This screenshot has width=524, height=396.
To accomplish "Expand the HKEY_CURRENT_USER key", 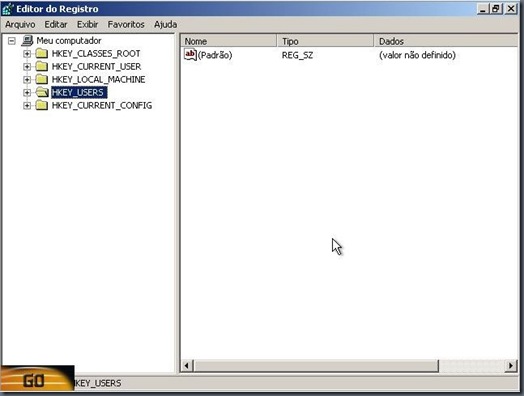I will 27,67.
